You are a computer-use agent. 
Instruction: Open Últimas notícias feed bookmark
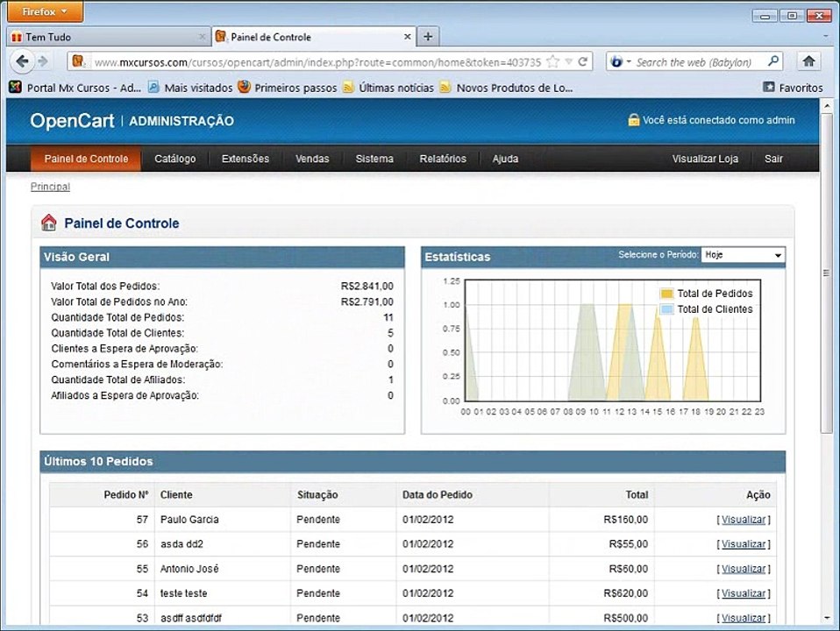(388, 88)
